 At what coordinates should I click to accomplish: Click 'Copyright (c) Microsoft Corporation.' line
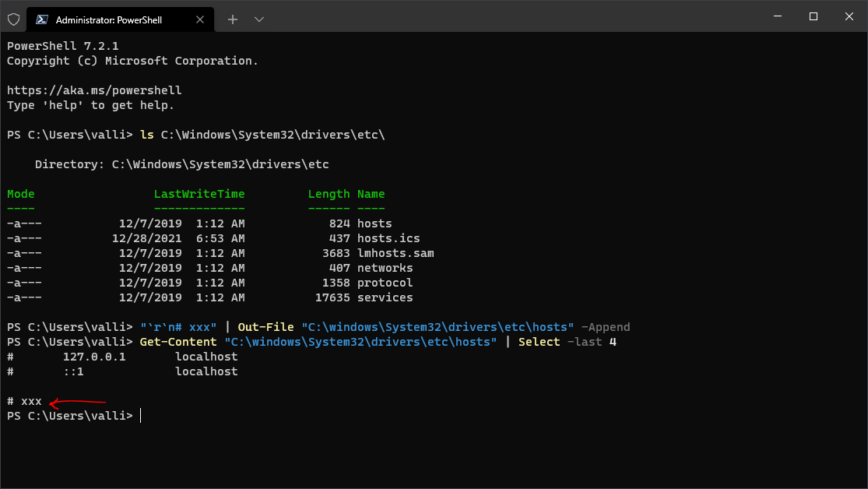(x=132, y=61)
